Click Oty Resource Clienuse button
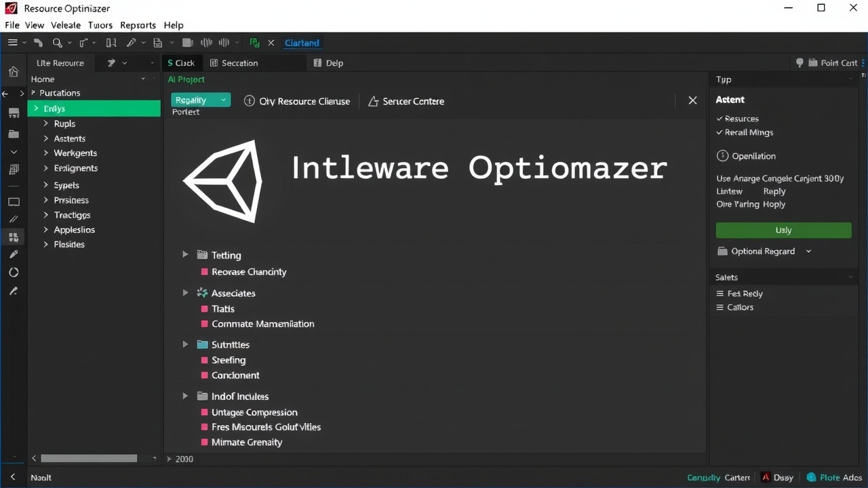This screenshot has width=868, height=488. pyautogui.click(x=296, y=101)
